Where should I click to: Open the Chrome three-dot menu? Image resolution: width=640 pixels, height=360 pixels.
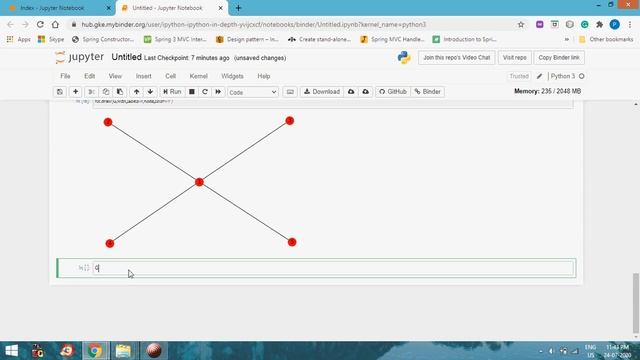pyautogui.click(x=630, y=24)
